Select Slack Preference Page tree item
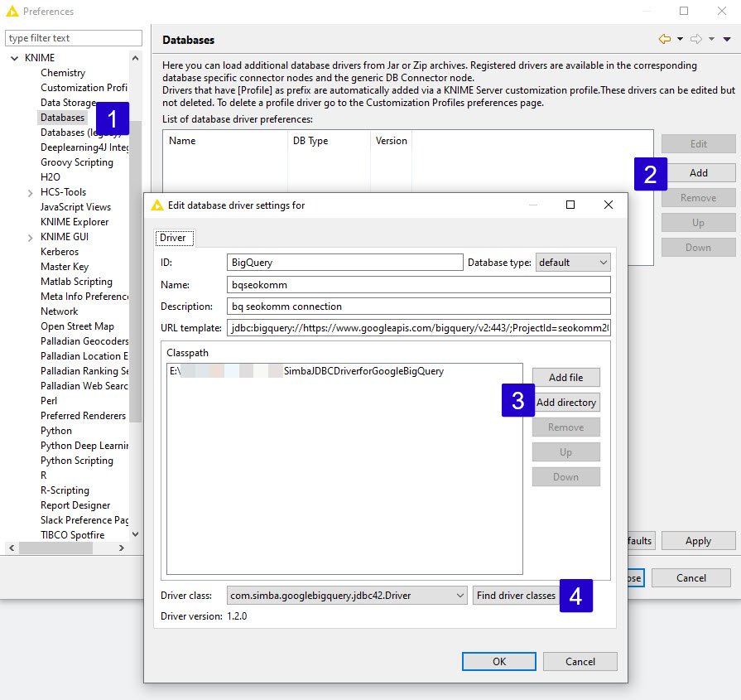Viewport: 741px width, 700px height. pos(84,520)
